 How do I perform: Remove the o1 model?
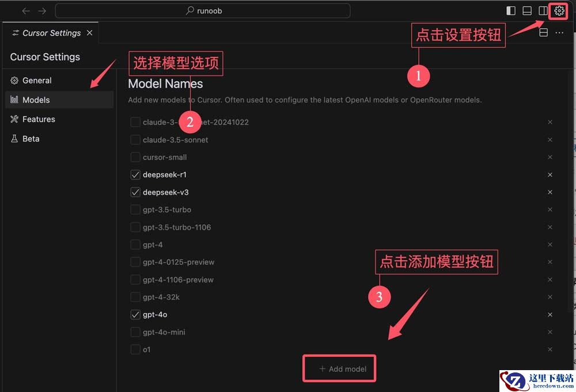click(x=550, y=349)
